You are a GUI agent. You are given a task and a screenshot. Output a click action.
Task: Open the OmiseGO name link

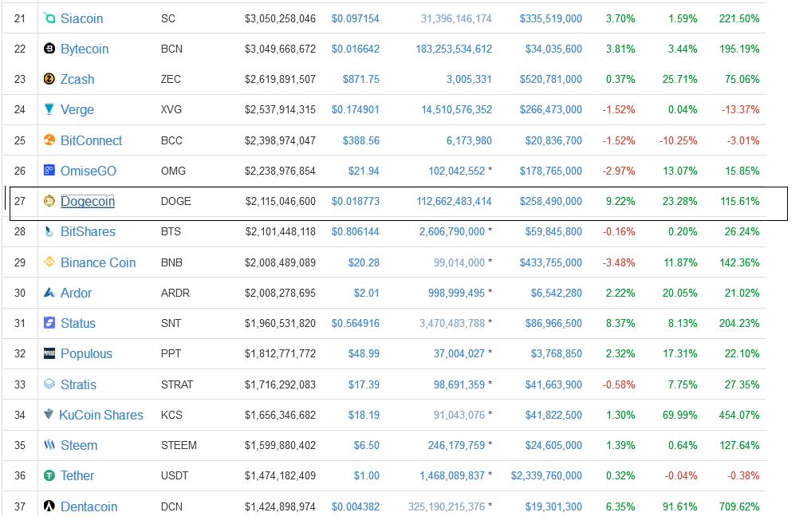click(89, 171)
